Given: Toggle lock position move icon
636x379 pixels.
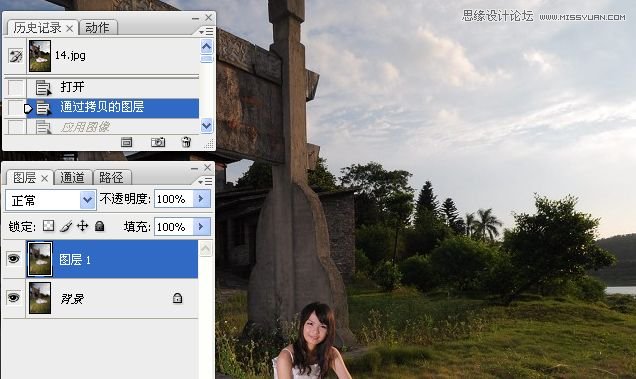Looking at the screenshot, I should coord(82,226).
